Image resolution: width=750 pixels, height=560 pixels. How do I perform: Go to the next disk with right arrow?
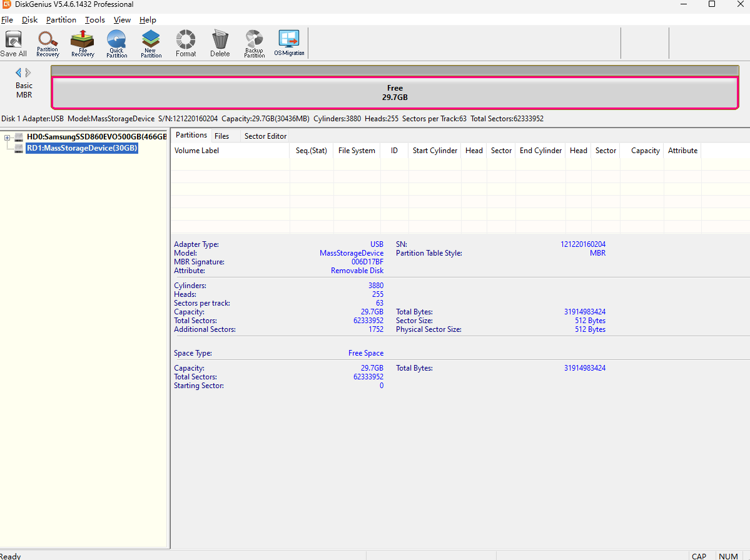[x=28, y=72]
